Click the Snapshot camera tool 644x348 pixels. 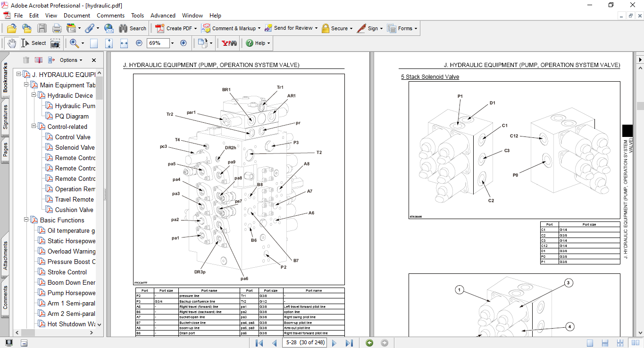coord(55,43)
